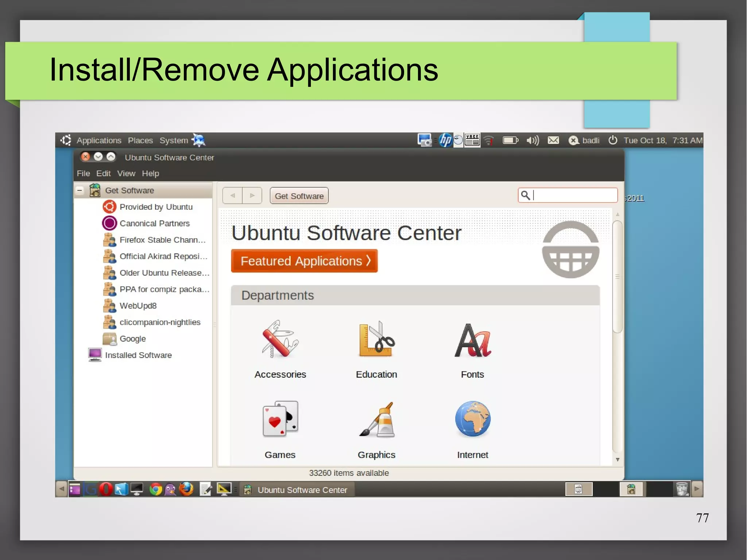Click the clock Tue Oct 18 7:31 AM
Image resolution: width=747 pixels, height=560 pixels.
click(663, 140)
